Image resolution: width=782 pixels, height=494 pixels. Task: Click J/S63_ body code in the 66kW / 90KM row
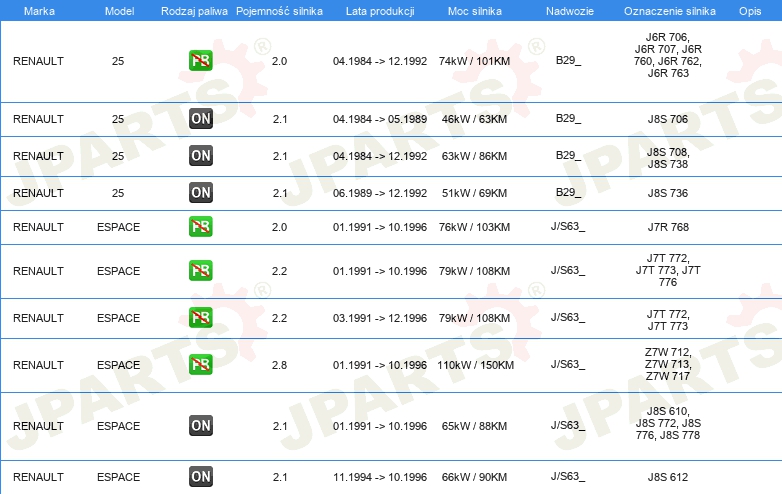point(568,477)
